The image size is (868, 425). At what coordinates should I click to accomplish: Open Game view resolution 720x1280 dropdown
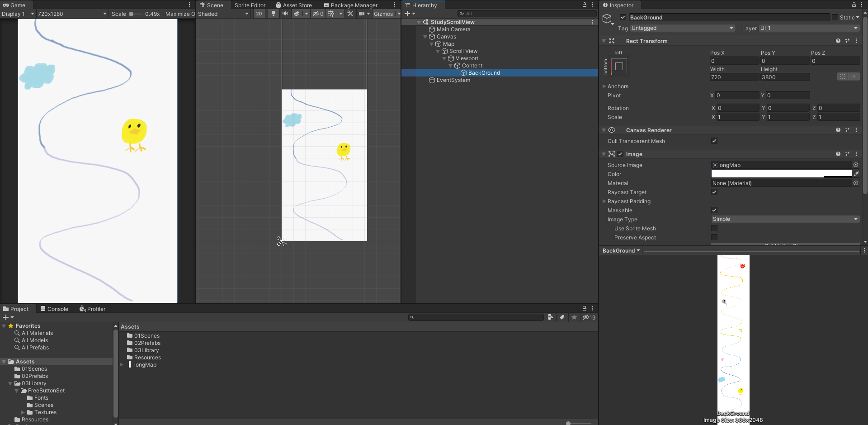(x=72, y=14)
